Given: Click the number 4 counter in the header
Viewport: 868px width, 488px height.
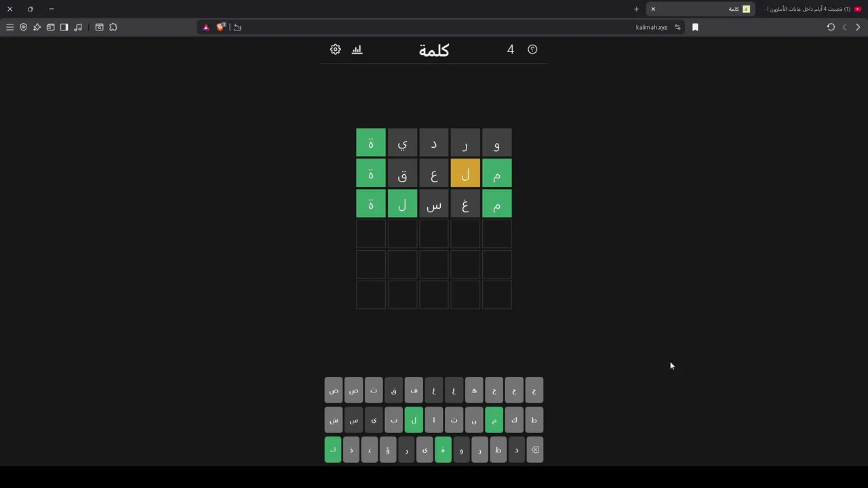Looking at the screenshot, I should click(x=511, y=49).
